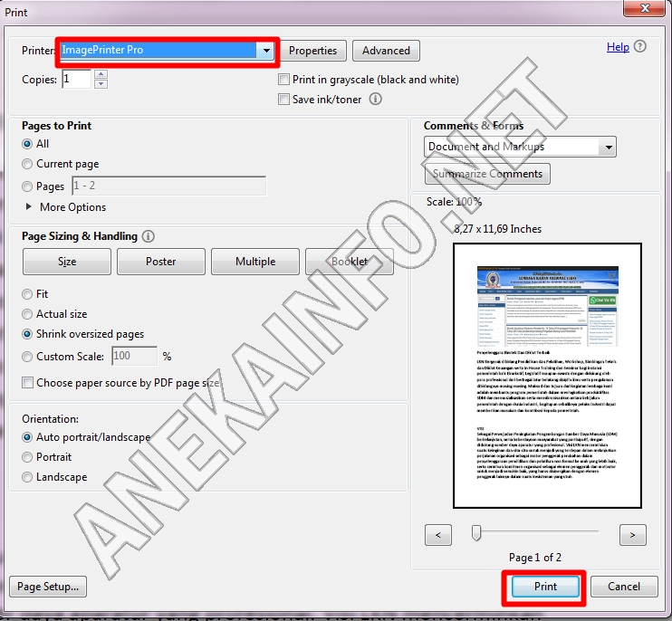This screenshot has width=672, height=621.
Task: Open the Help link
Action: pos(618,47)
